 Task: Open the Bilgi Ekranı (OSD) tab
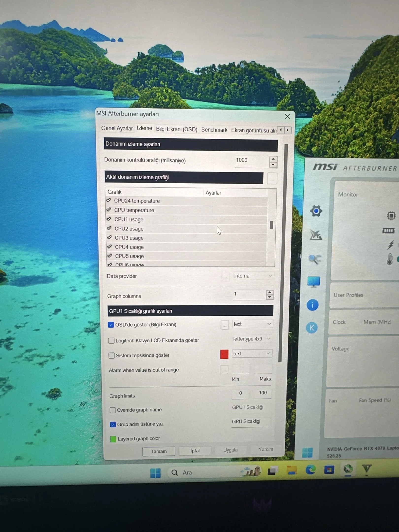coord(177,129)
